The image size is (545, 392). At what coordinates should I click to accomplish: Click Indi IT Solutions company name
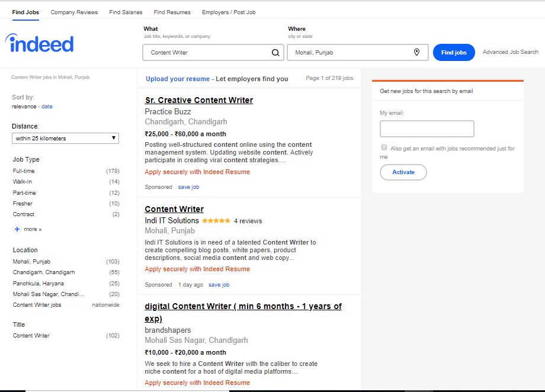point(172,221)
